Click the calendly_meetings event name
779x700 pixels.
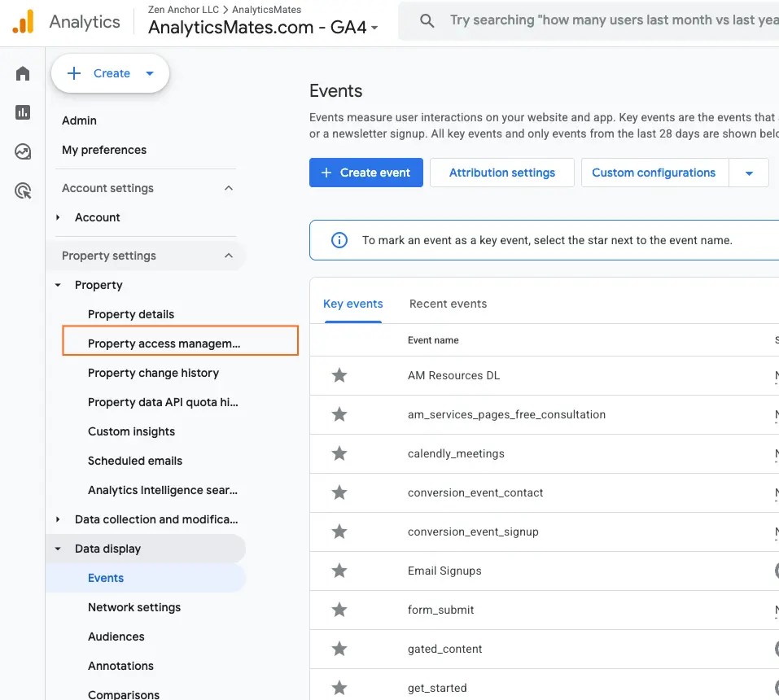(x=456, y=453)
